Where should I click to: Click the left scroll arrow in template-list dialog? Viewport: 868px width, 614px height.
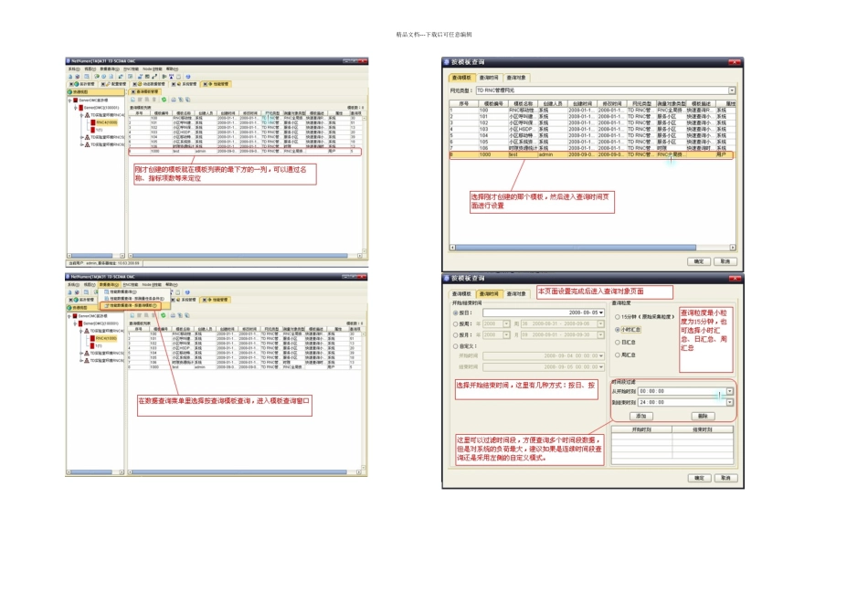pyautogui.click(x=452, y=248)
